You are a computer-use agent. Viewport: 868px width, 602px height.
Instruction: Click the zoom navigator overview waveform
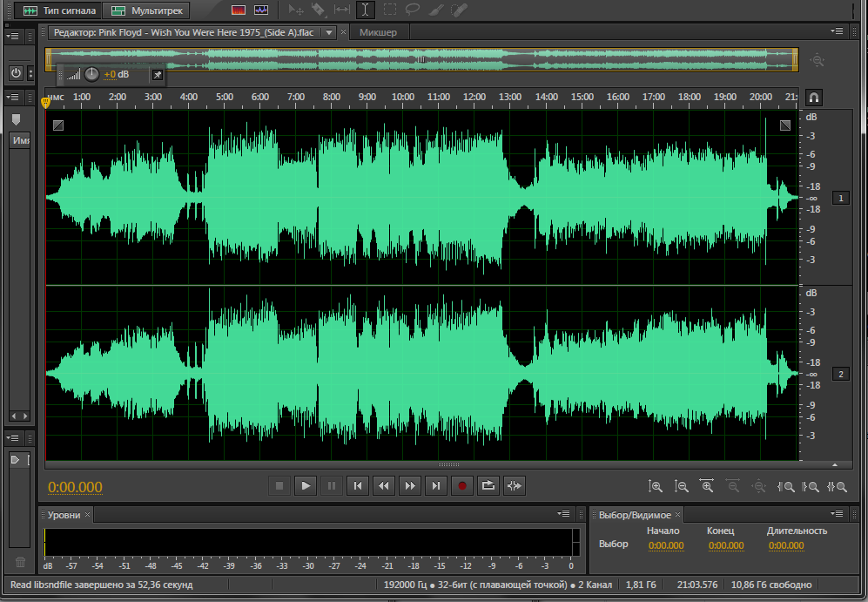tap(421, 59)
